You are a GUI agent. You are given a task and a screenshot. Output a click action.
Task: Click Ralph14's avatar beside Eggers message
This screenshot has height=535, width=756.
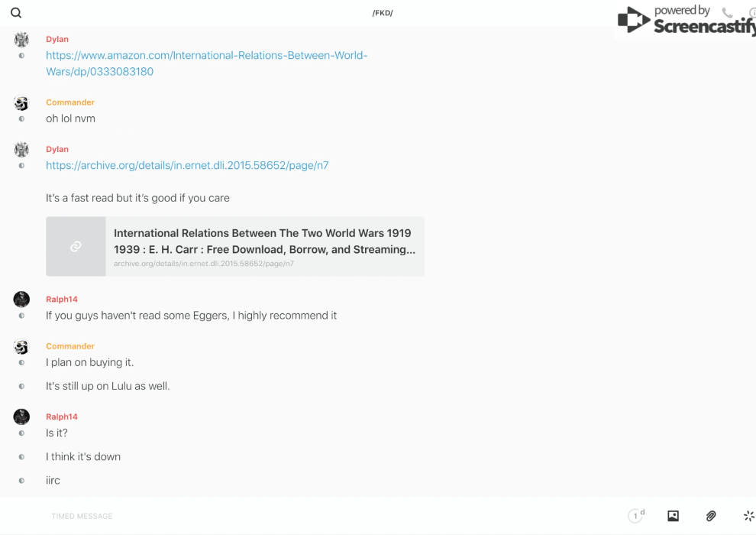[21, 300]
